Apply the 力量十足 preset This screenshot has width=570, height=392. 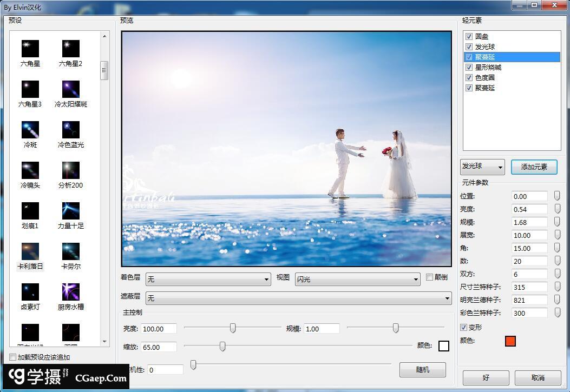click(71, 211)
